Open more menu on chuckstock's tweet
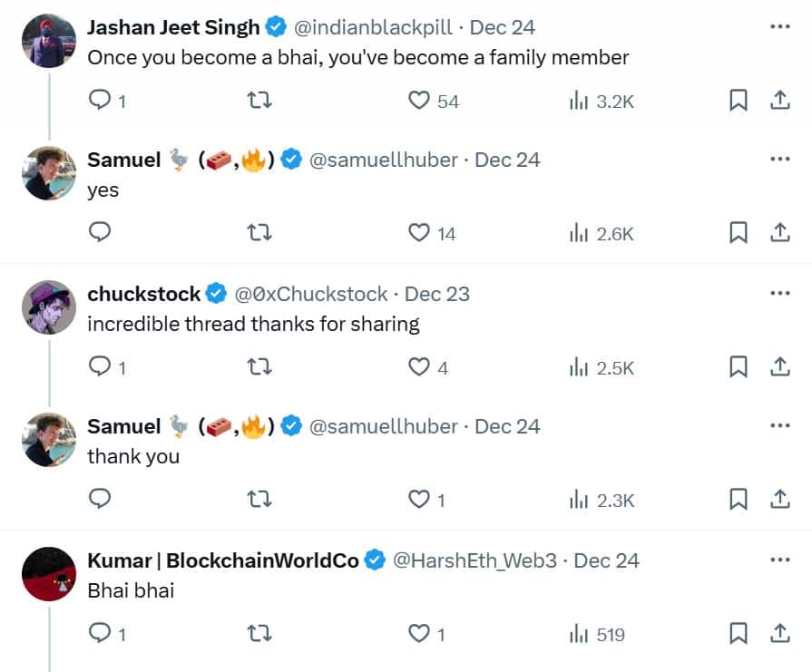This screenshot has height=672, width=812. coord(779,294)
